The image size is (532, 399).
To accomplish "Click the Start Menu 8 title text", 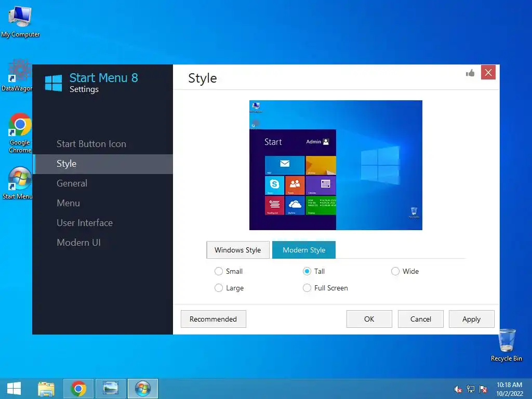I will click(104, 78).
